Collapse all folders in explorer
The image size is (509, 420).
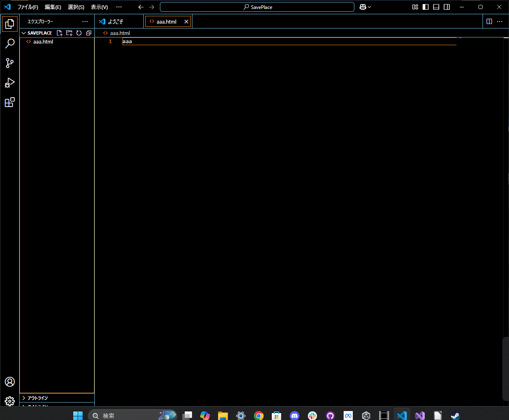89,33
